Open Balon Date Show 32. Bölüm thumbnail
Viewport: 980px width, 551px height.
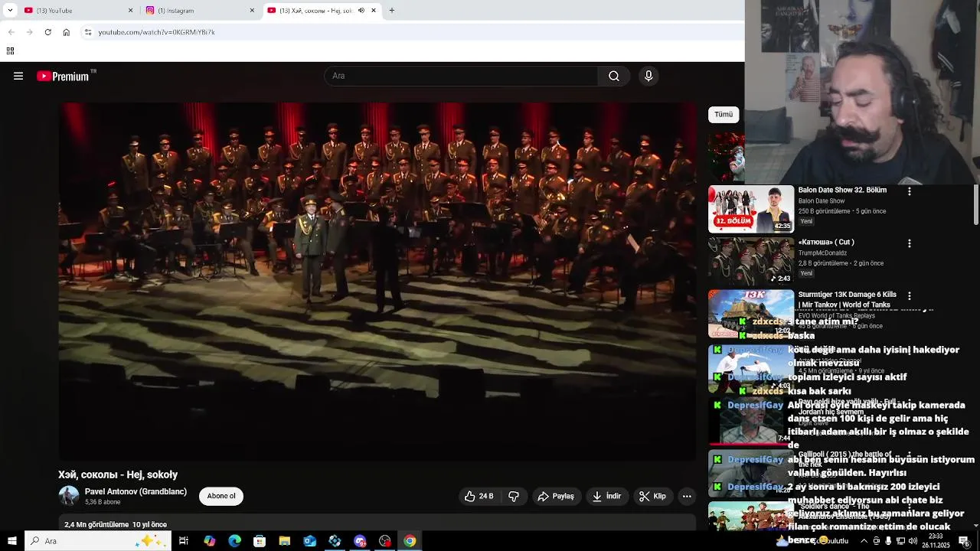(x=751, y=209)
